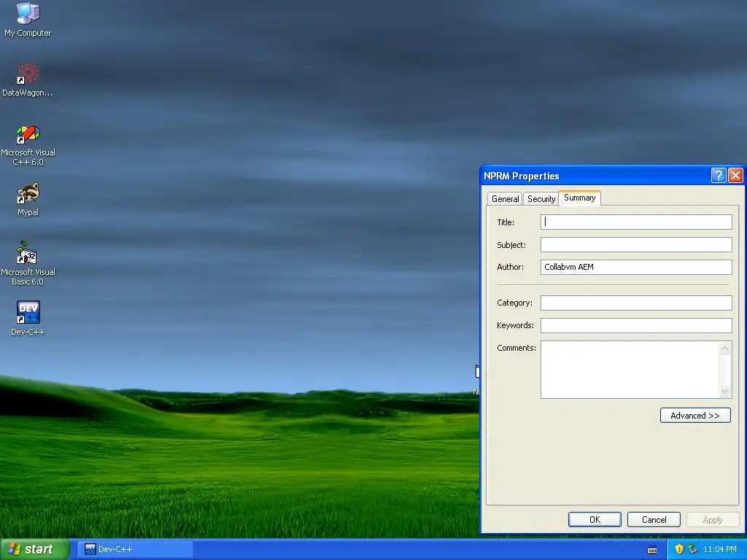Click the Author field with Collabvm AEM
This screenshot has width=747, height=560.
click(636, 267)
